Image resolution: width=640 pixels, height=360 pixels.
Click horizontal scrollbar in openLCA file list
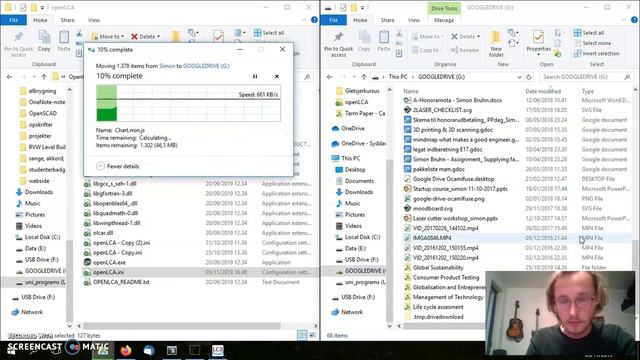[x=182, y=326]
